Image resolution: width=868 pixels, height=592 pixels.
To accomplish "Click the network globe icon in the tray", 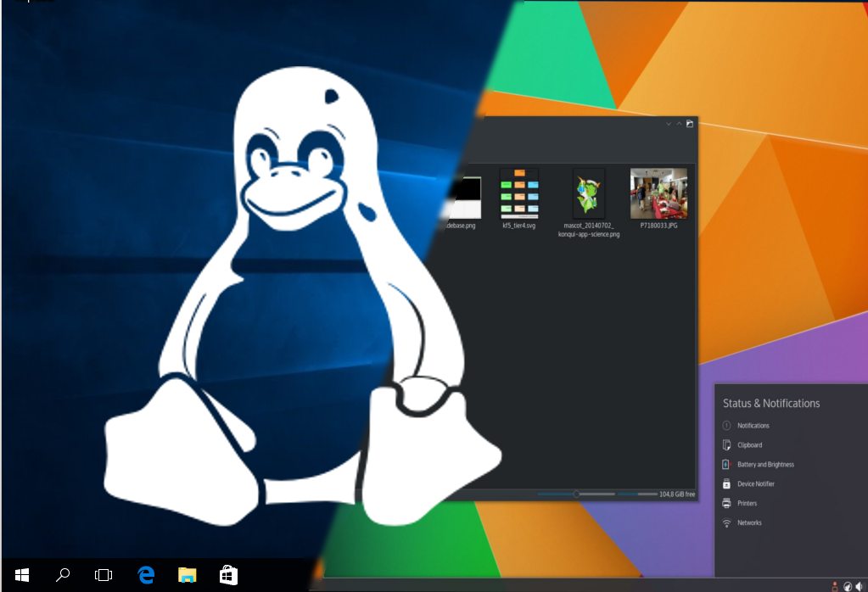I will coord(848,586).
